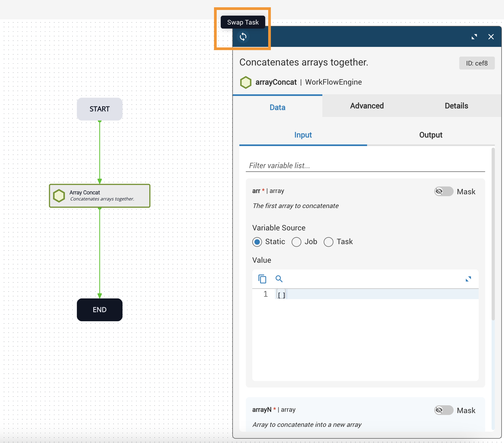Select the Static variable source
Screen dimensions: 504x443
click(x=257, y=242)
